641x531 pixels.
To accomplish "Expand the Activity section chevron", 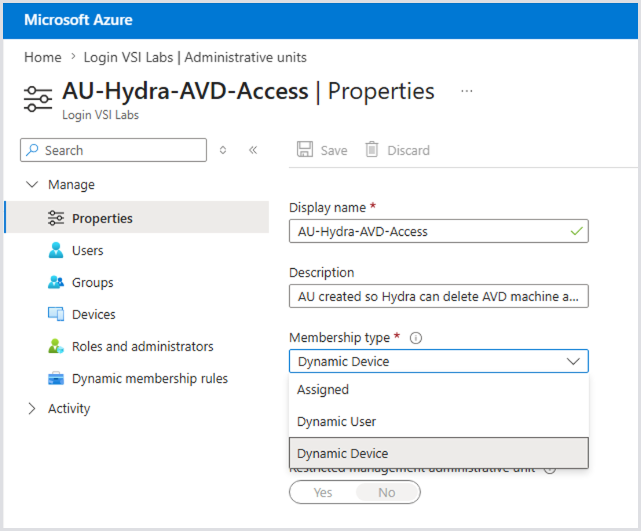I will coord(32,408).
